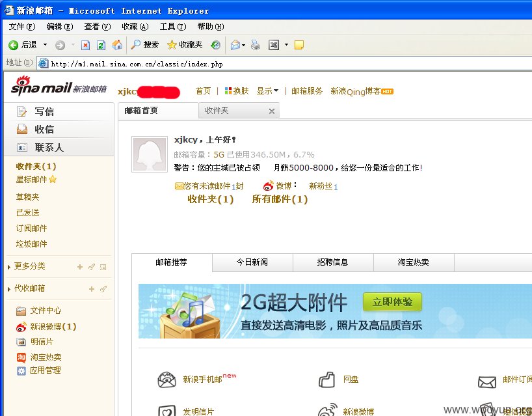The width and height of the screenshot is (532, 416).
Task: Open the 工具 menu
Action: coord(173,27)
